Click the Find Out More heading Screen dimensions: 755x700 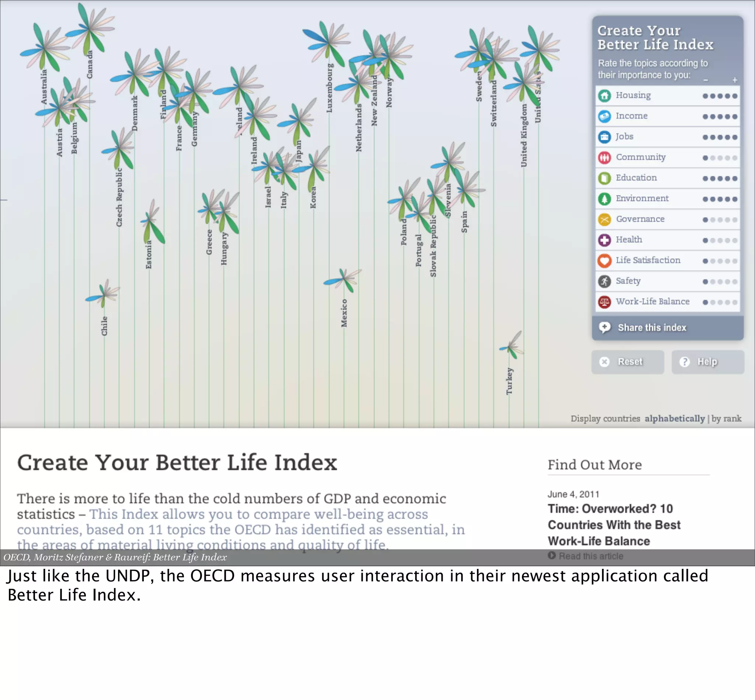point(595,465)
